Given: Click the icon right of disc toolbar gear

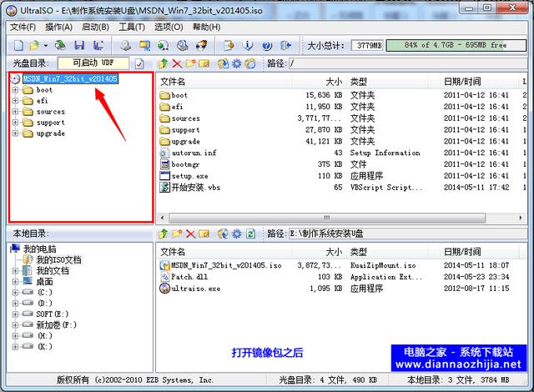Looking at the screenshot, I should coord(250,63).
